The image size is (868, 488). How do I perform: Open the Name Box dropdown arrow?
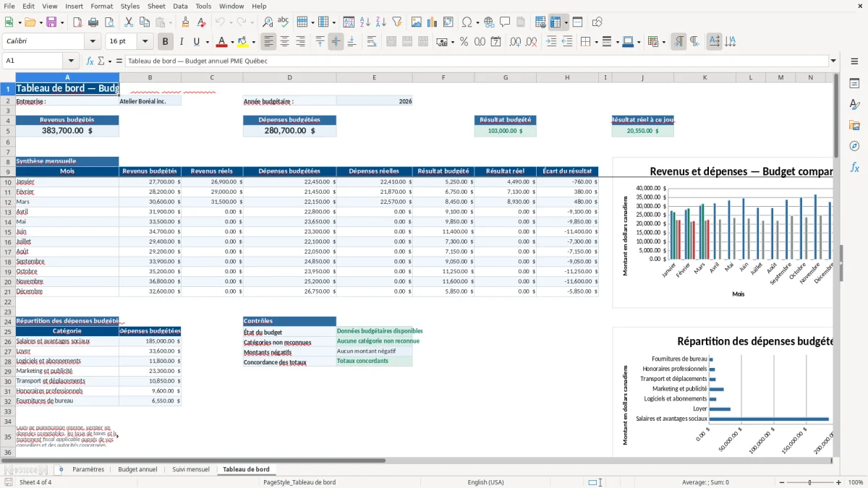[71, 61]
